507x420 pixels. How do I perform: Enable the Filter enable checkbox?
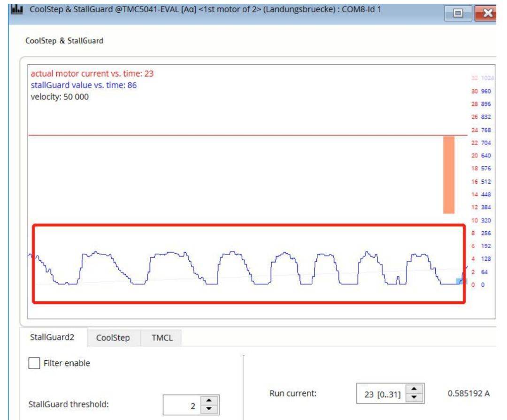coord(35,363)
